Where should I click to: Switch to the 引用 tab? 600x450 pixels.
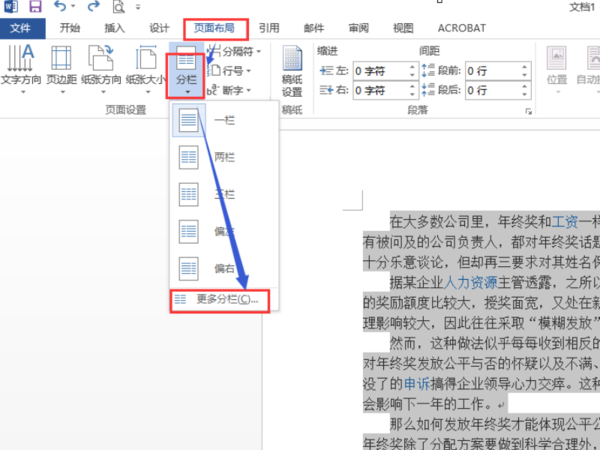tap(269, 28)
